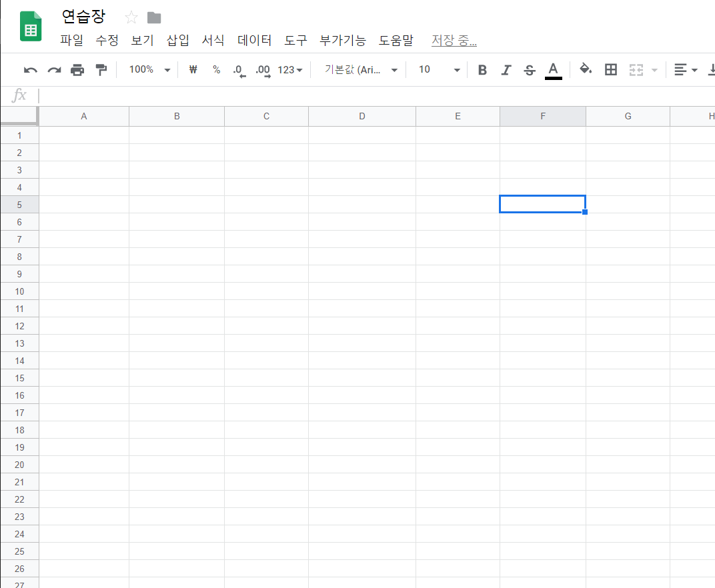The height and width of the screenshot is (588, 715).
Task: Select column B header
Action: [x=177, y=116]
